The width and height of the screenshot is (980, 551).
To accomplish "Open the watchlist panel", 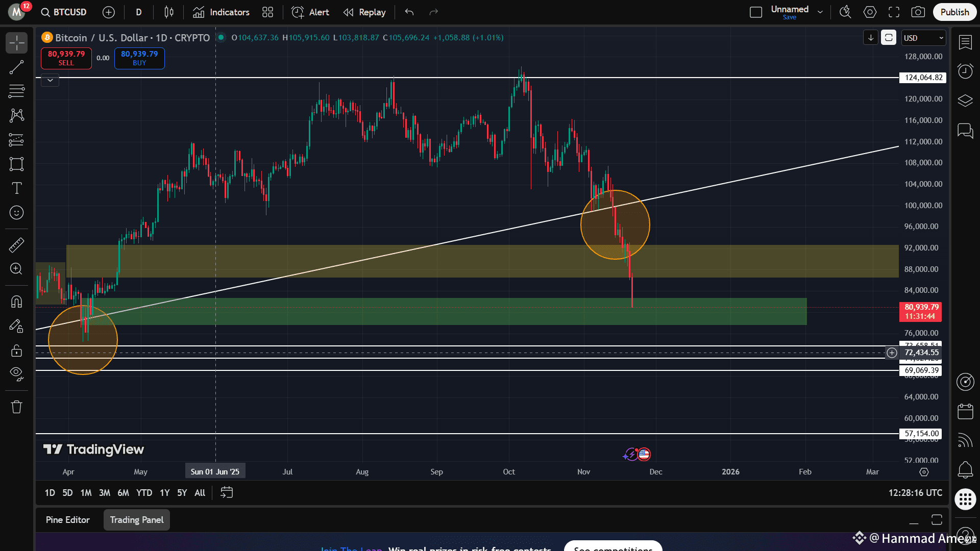I will pyautogui.click(x=965, y=42).
